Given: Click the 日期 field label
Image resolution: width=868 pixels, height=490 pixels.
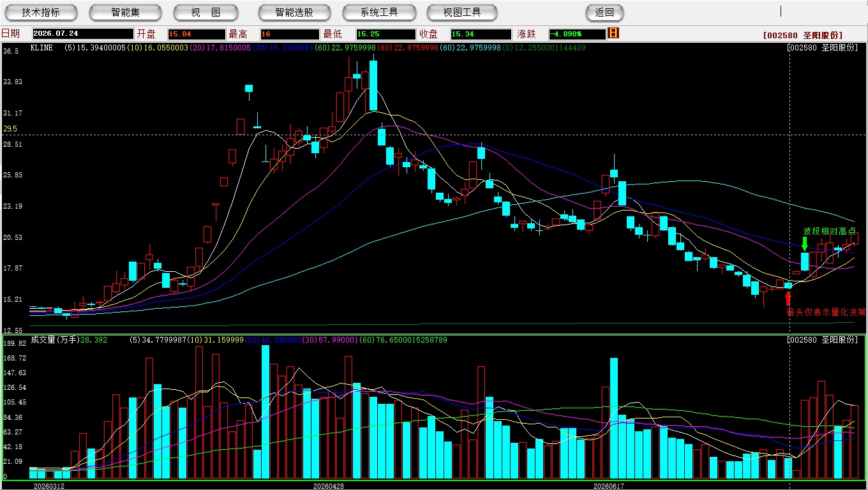Looking at the screenshot, I should click(10, 34).
